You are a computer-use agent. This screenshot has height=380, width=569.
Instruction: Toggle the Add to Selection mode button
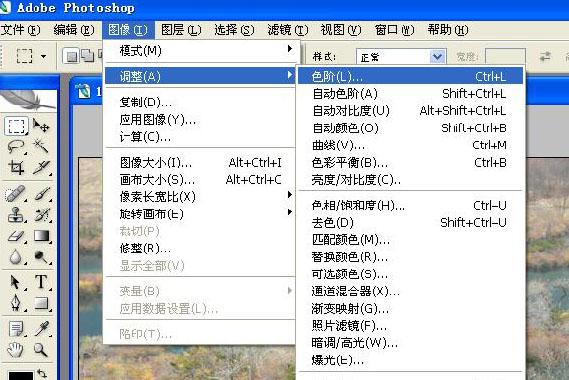click(x=88, y=56)
